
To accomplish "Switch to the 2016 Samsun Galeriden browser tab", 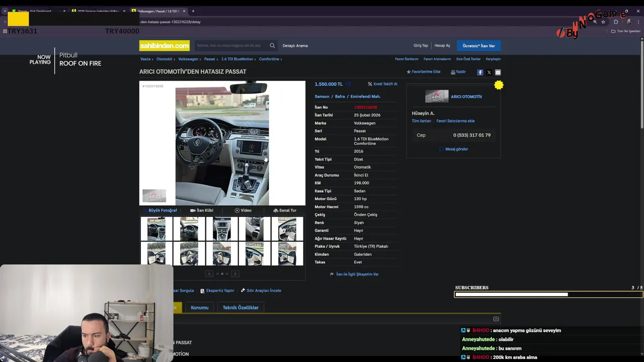I will coord(98,11).
